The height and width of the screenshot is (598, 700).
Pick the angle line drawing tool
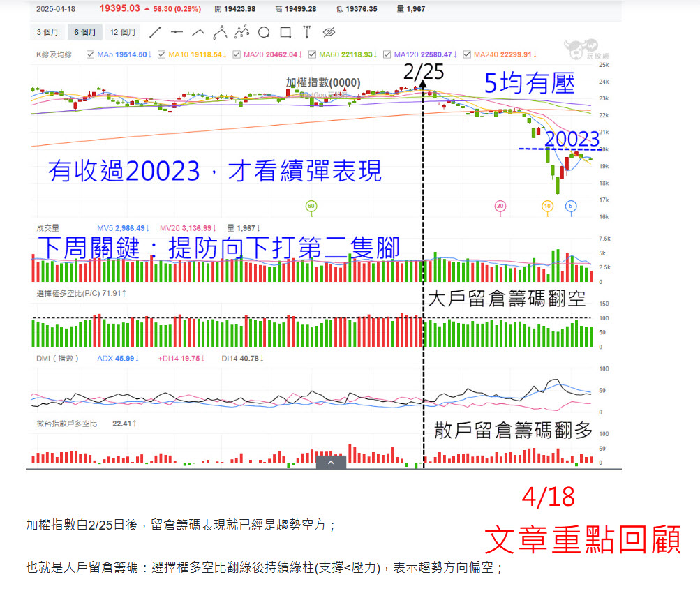point(198,32)
